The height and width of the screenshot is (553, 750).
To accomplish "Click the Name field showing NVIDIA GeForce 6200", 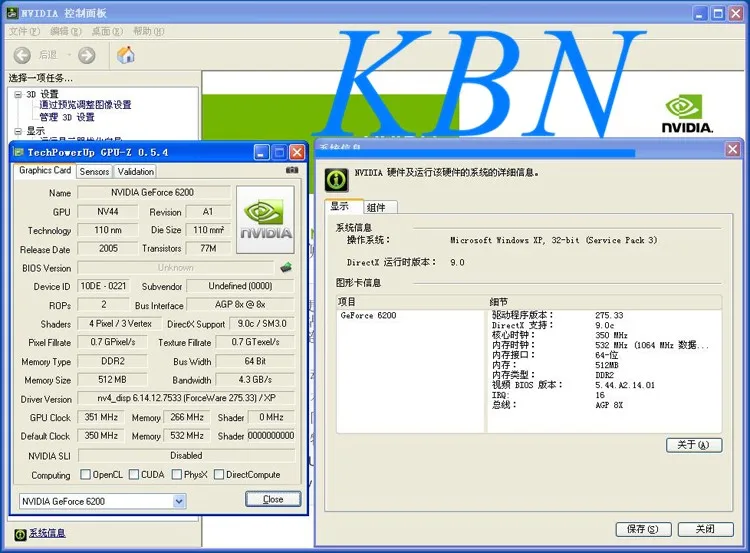I will pyautogui.click(x=154, y=192).
